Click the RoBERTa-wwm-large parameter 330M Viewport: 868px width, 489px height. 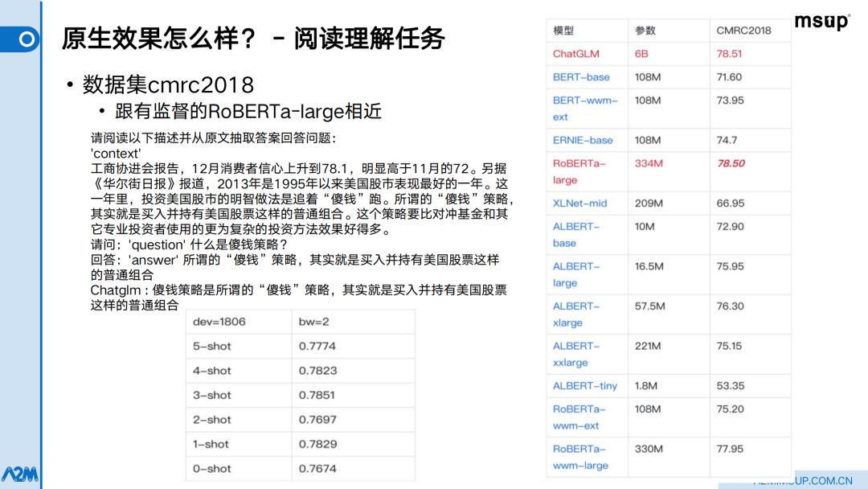649,449
